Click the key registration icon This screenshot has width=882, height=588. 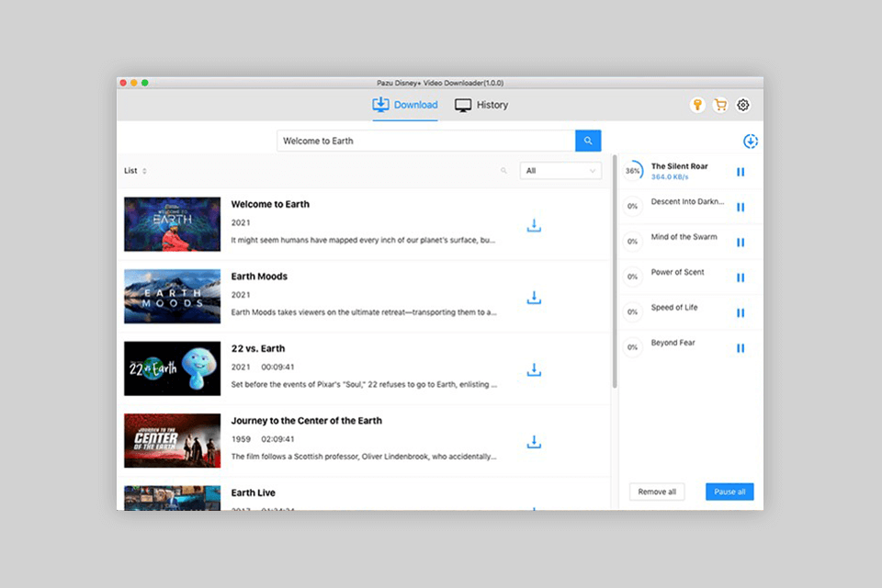[697, 105]
